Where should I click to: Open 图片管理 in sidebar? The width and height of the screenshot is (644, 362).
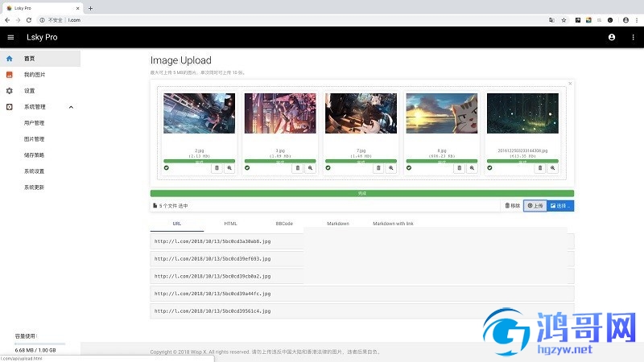(x=34, y=139)
